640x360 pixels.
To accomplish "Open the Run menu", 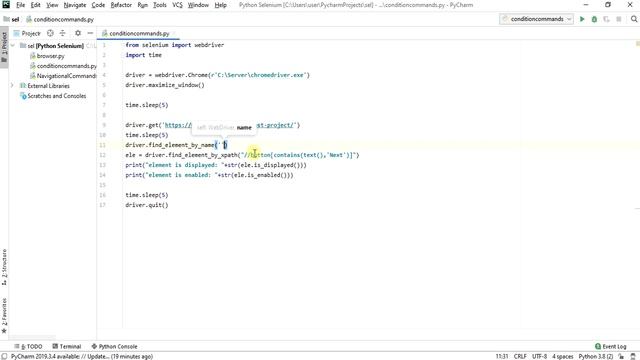I will click(x=142, y=5).
